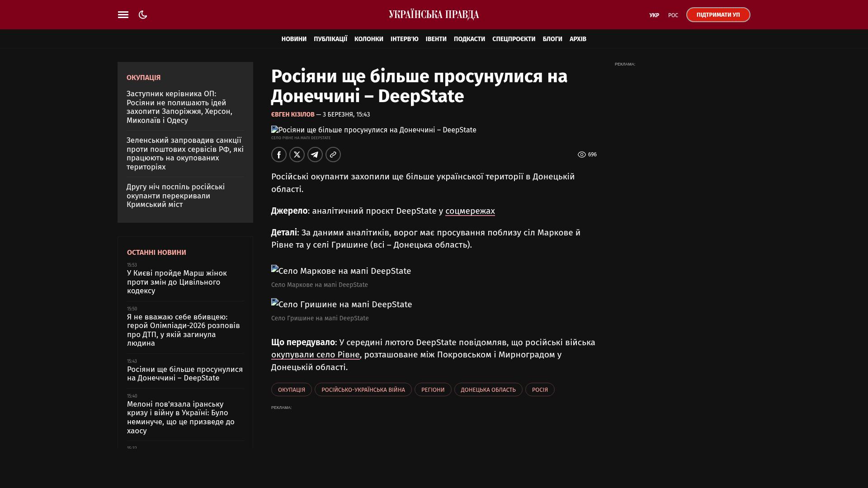The width and height of the screenshot is (868, 488).
Task: Open the Село Маркове map image
Action: (341, 271)
